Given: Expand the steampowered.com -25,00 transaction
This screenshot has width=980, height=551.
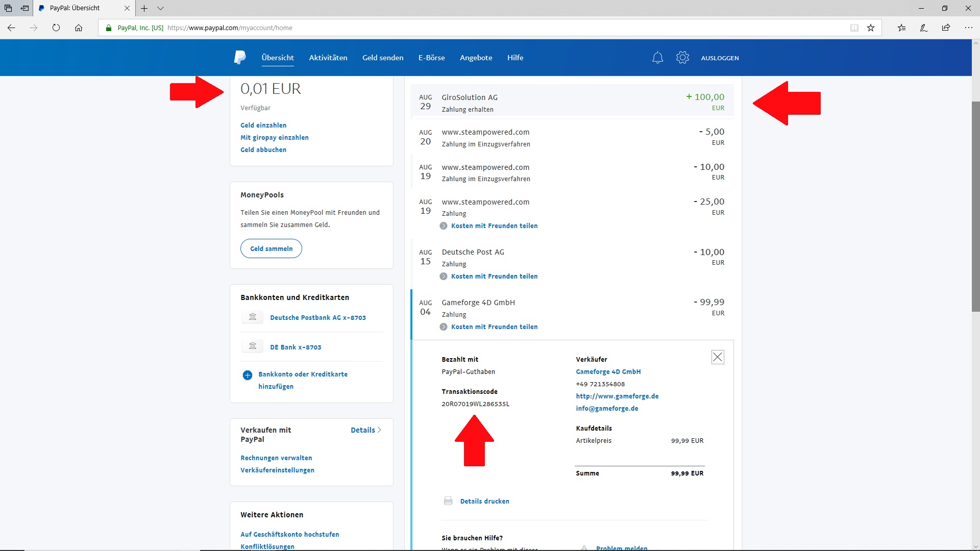Looking at the screenshot, I should [572, 213].
